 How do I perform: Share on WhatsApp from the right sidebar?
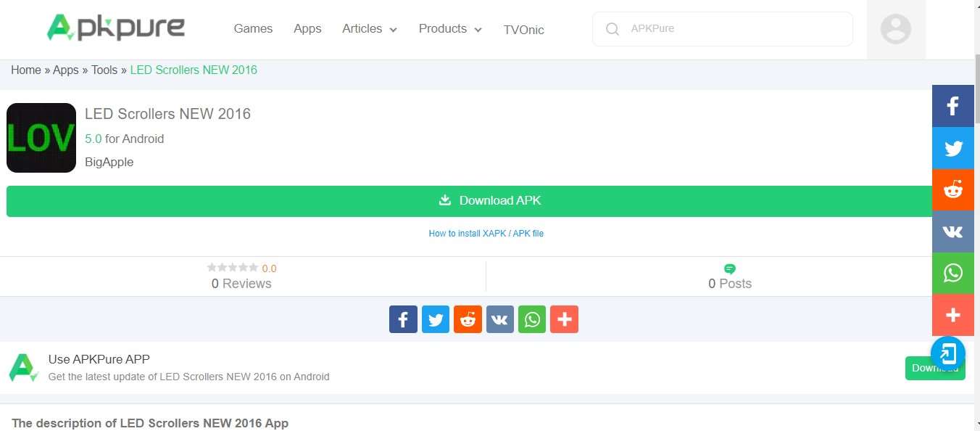coord(953,273)
